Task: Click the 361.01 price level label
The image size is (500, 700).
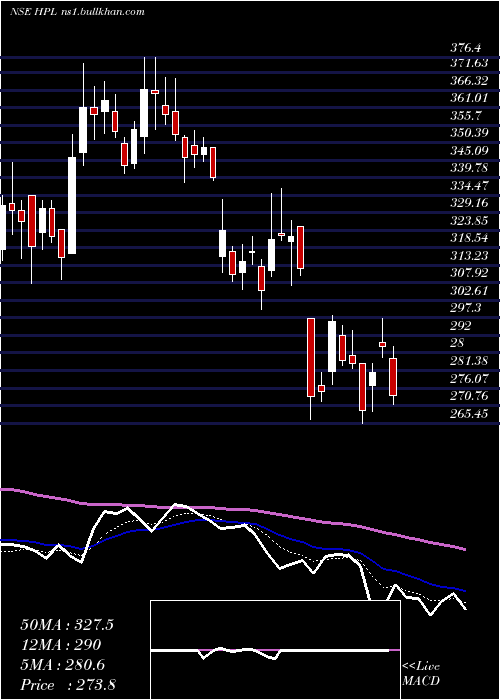Action: (469, 98)
